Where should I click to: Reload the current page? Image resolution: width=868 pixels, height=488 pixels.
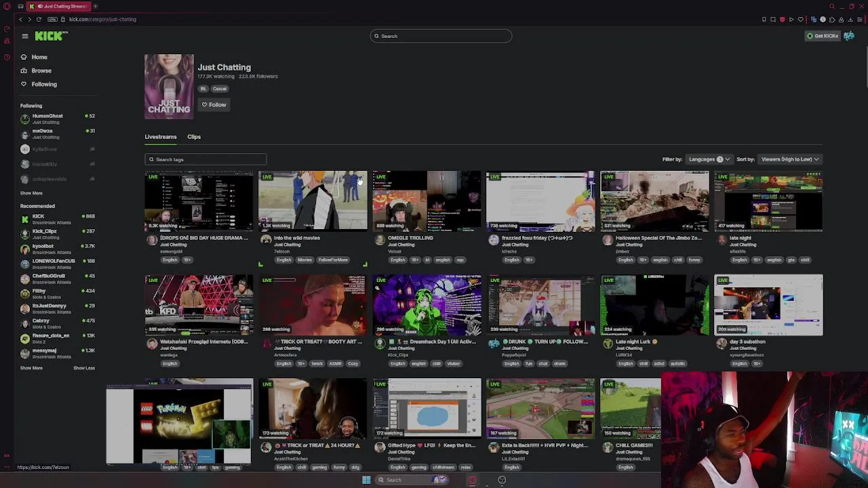coord(39,19)
